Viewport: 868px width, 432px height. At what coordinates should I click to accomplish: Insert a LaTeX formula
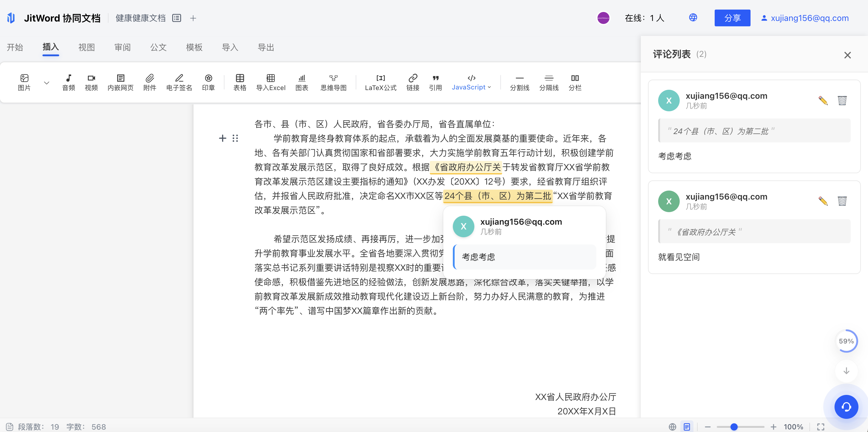coord(380,82)
